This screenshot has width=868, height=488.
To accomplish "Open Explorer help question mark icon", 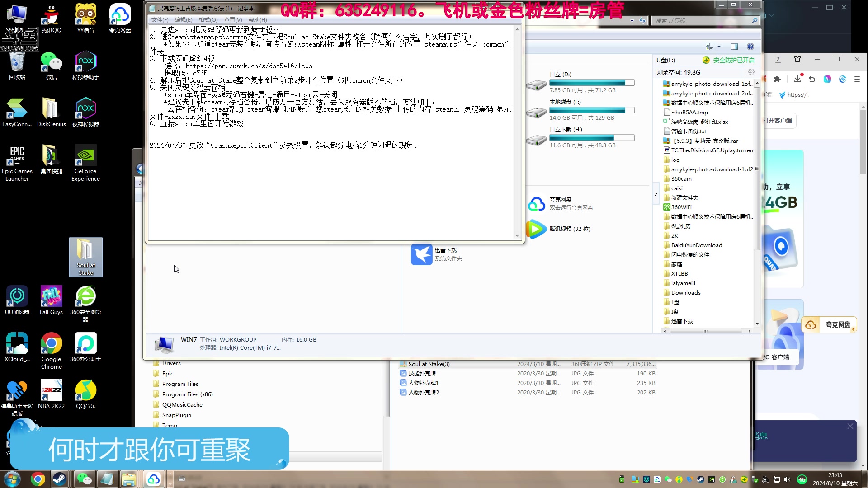I will (x=750, y=47).
